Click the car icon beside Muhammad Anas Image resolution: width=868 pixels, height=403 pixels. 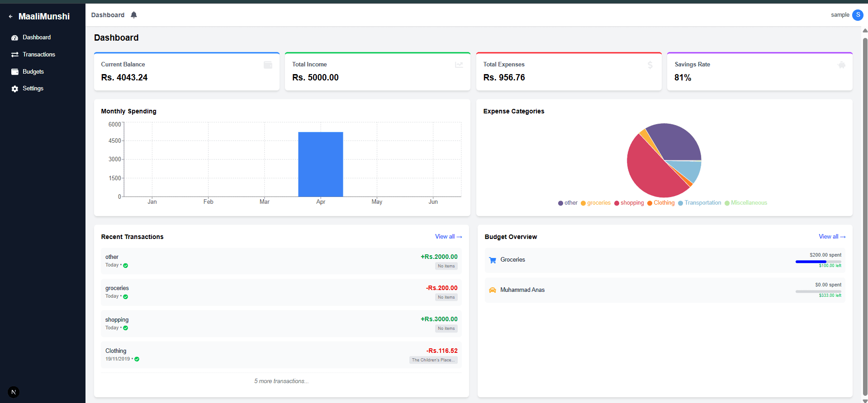[x=493, y=290]
